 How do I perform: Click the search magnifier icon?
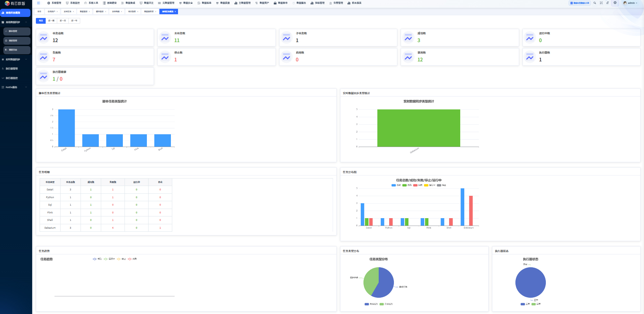(595, 3)
